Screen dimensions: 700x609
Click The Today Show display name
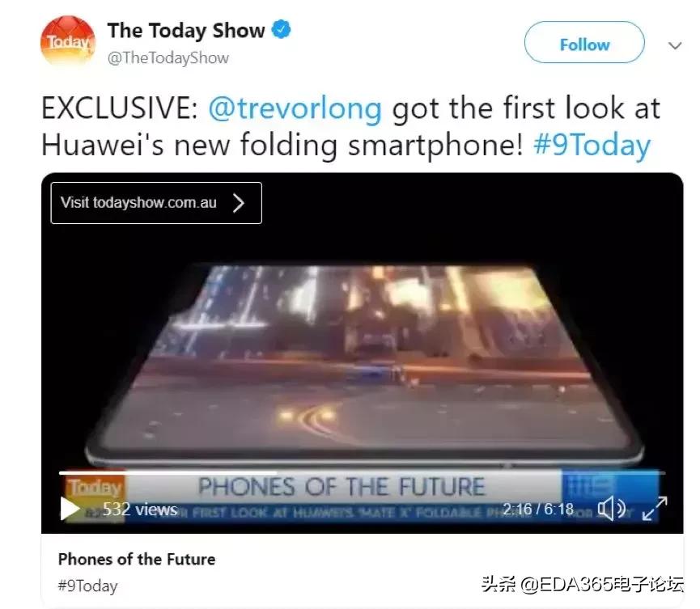(x=186, y=31)
